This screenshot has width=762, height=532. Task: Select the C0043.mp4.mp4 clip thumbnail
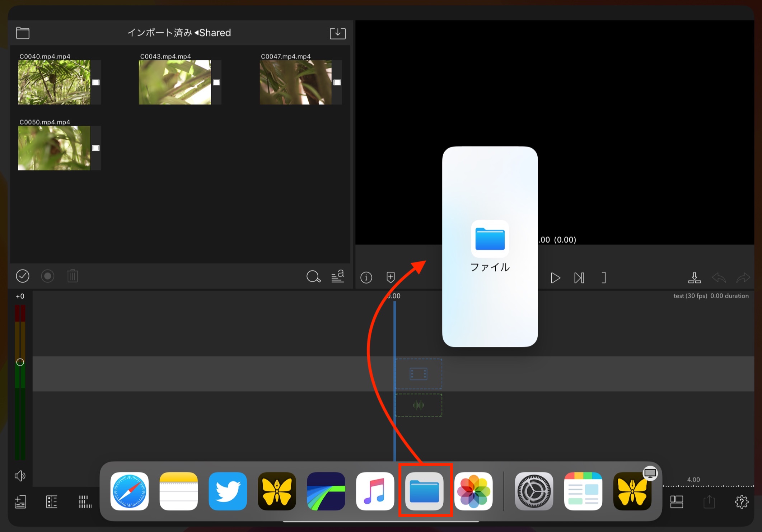pos(175,82)
